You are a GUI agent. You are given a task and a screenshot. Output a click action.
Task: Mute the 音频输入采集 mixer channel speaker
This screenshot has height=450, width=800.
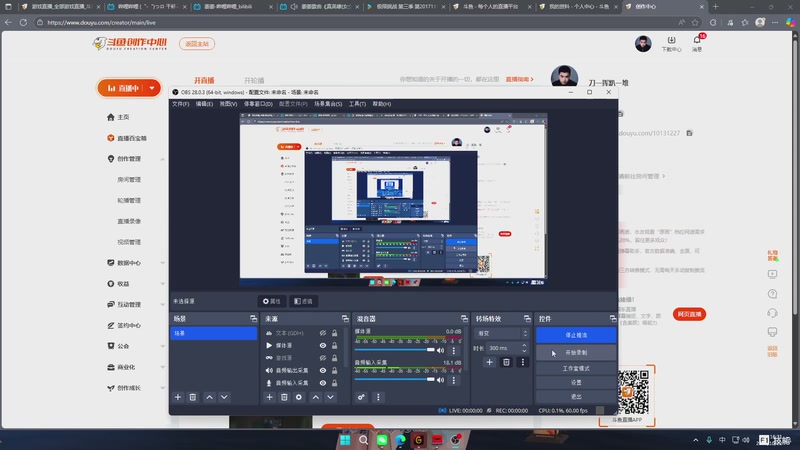440,380
